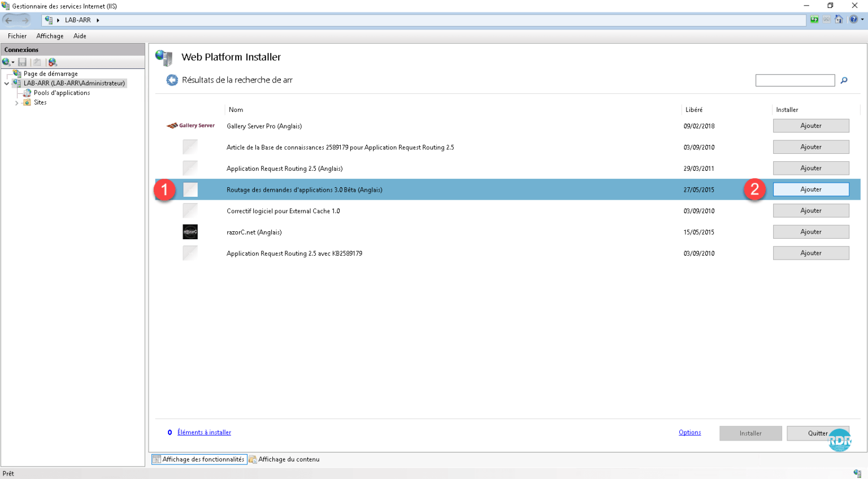This screenshot has width=868, height=479.
Task: Add Application Request Routing 2.5 avec KB2589179
Action: 811,253
